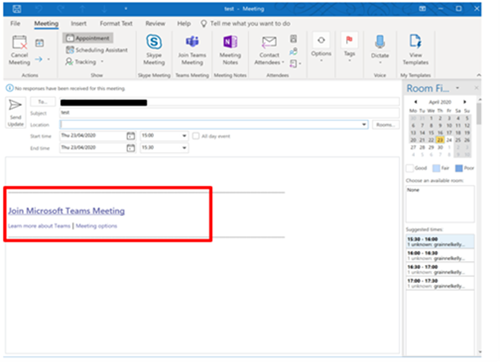
Task: Click the ribbon display options icon in title bar
Action: (x=422, y=9)
